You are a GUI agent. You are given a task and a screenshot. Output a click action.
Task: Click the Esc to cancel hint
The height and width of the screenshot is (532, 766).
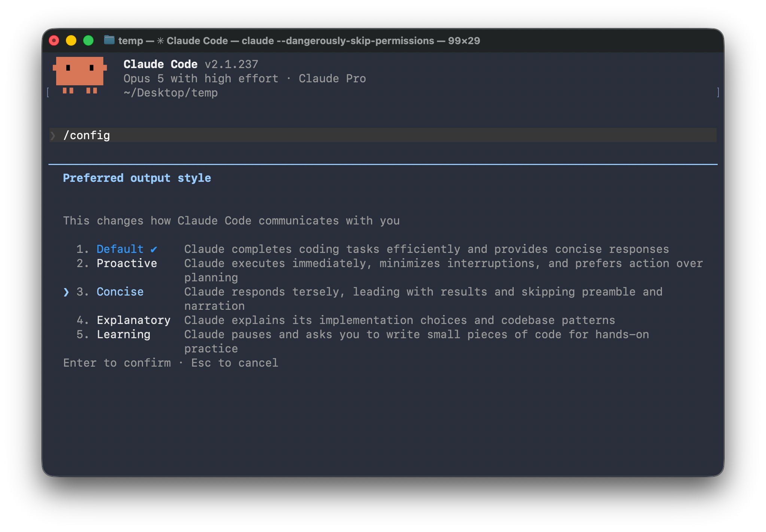(x=235, y=363)
